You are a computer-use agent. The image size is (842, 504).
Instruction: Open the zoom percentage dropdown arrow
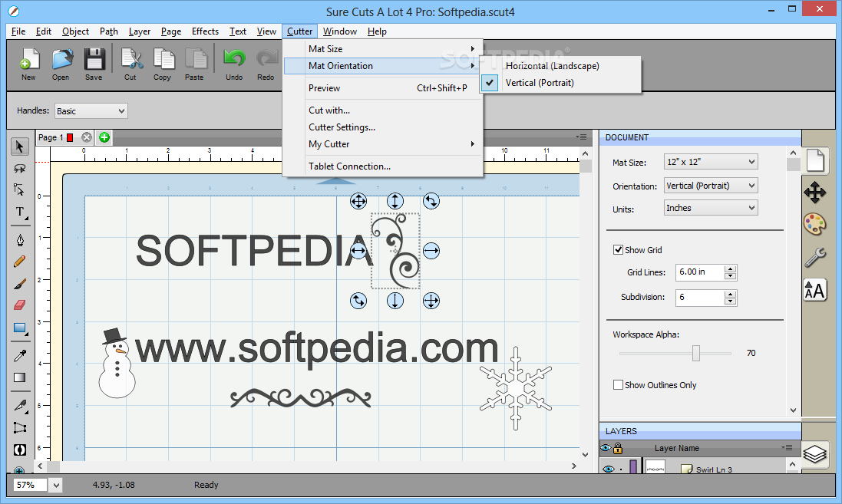[x=56, y=486]
